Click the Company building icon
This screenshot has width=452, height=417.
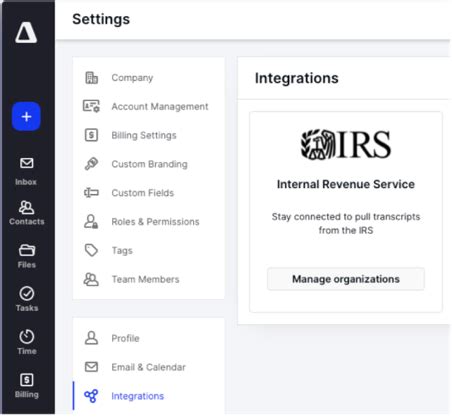pyautogui.click(x=91, y=78)
